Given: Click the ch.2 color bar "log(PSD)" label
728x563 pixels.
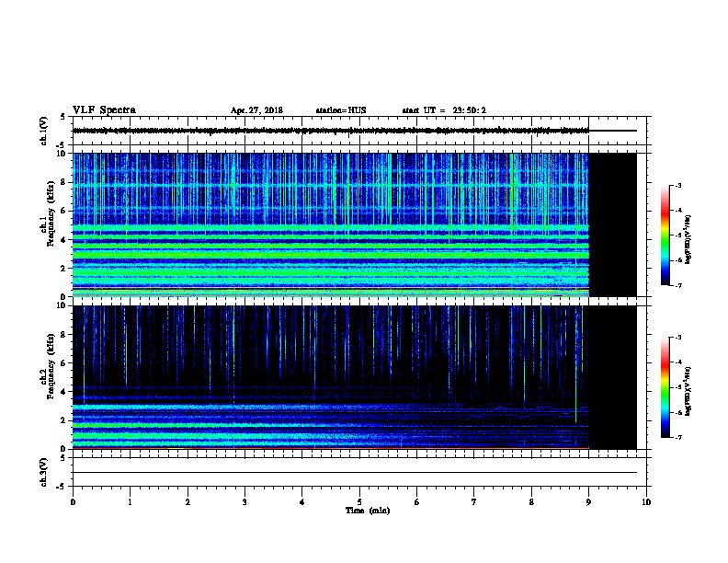Looking at the screenshot, I should tap(688, 391).
